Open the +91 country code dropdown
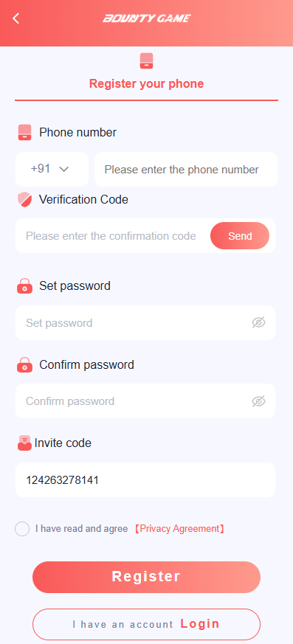293x644 pixels. pyautogui.click(x=52, y=169)
